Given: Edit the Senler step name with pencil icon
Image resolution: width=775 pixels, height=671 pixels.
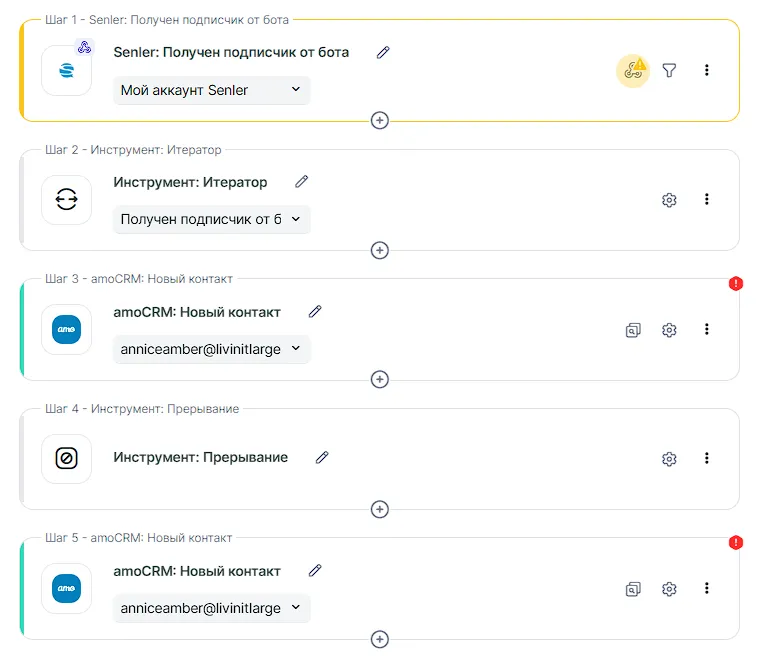Looking at the screenshot, I should click(x=383, y=52).
